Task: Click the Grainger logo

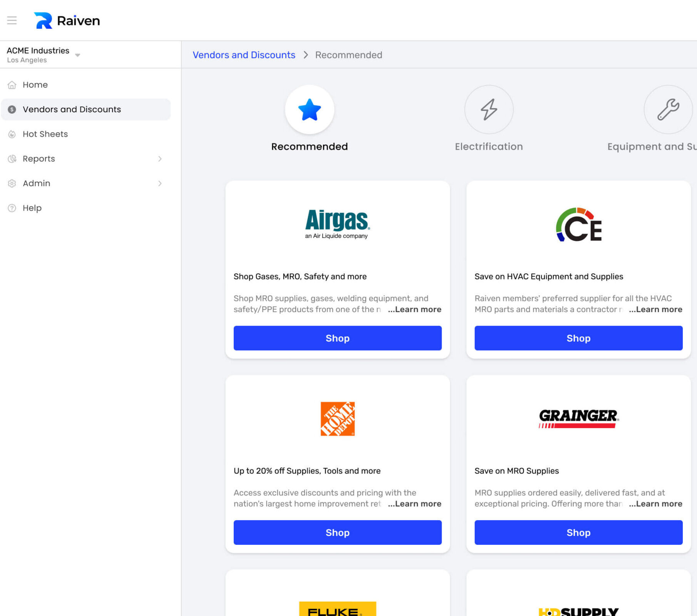Action: pyautogui.click(x=579, y=418)
